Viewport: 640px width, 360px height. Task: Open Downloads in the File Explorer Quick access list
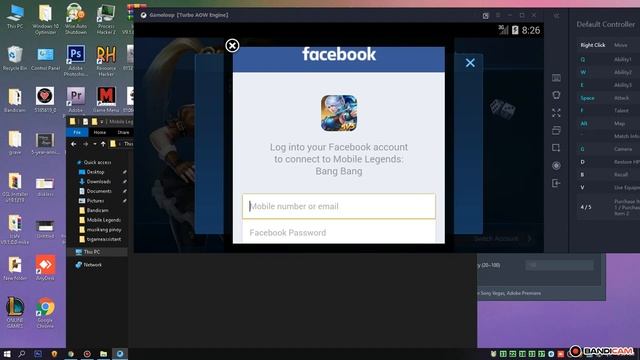[x=98, y=181]
